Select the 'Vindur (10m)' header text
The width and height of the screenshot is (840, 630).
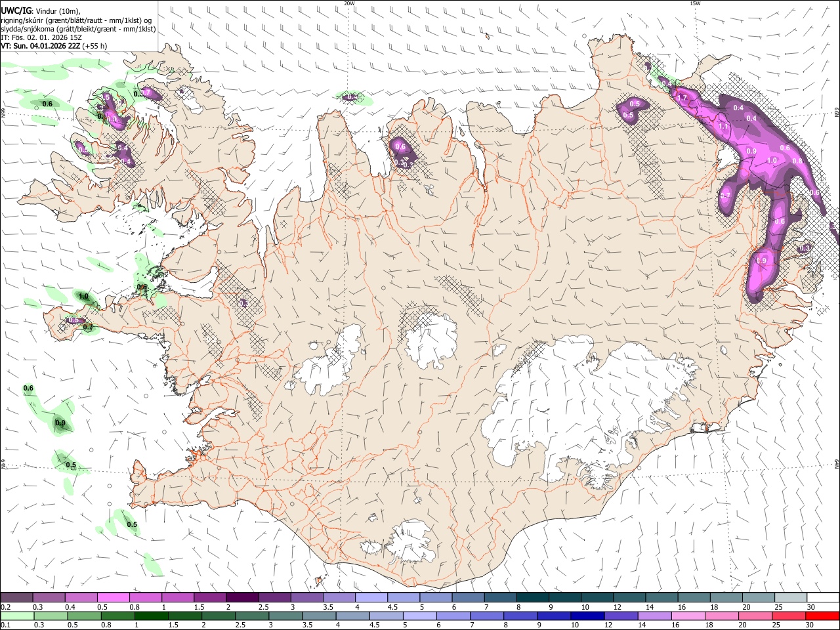[x=56, y=10]
